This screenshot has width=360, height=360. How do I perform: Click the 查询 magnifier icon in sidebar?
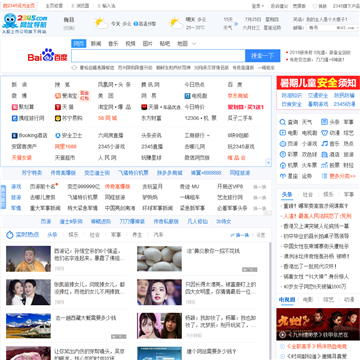283,122
